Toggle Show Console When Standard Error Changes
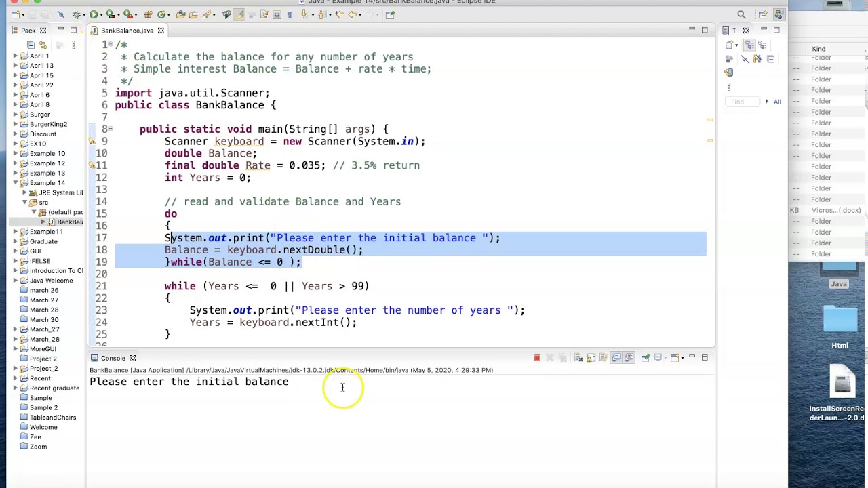The image size is (868, 488). [629, 358]
